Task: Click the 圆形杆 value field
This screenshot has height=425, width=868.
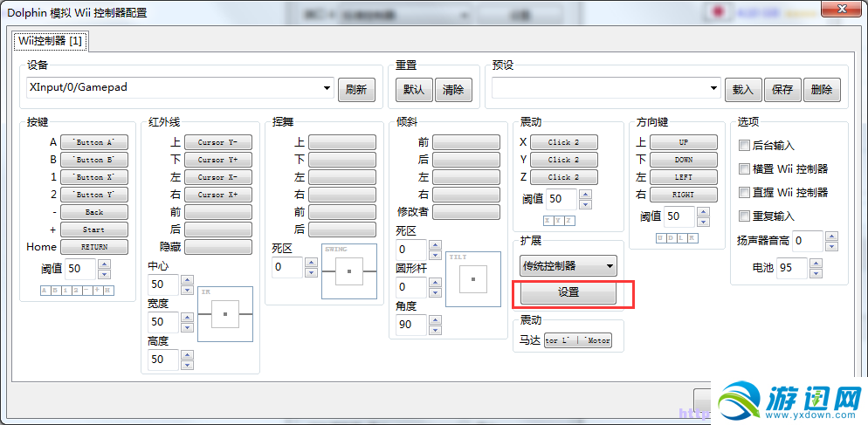Action: coord(411,286)
